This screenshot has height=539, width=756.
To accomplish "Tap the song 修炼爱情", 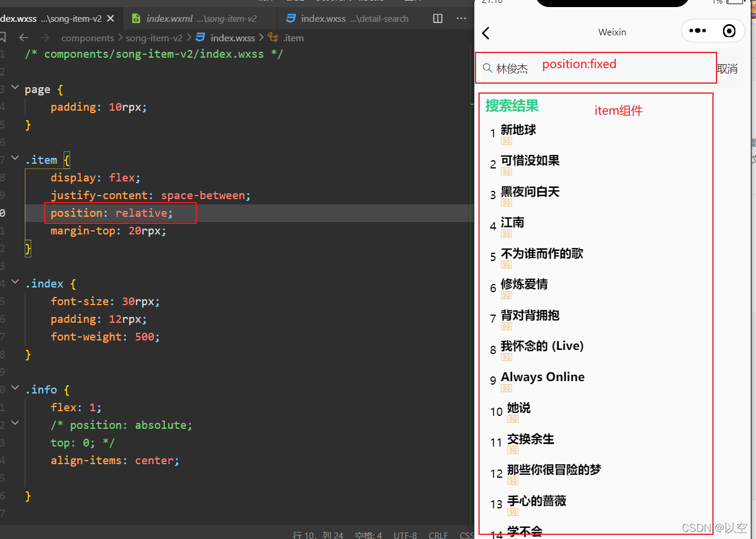I will click(524, 284).
